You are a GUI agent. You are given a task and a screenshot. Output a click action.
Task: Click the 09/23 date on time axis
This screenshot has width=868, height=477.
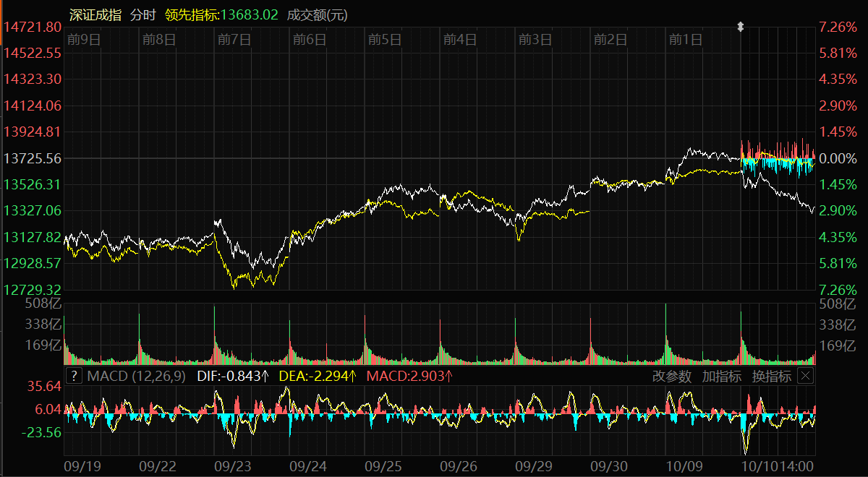point(233,466)
